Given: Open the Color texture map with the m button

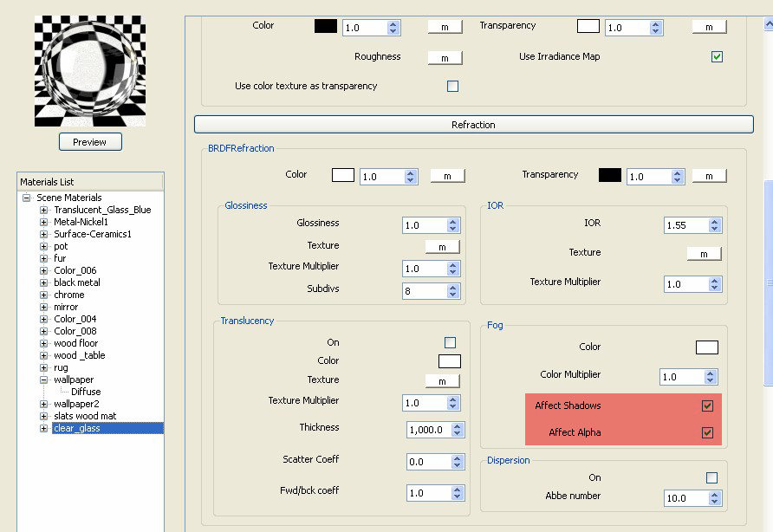Looking at the screenshot, I should pyautogui.click(x=445, y=26).
